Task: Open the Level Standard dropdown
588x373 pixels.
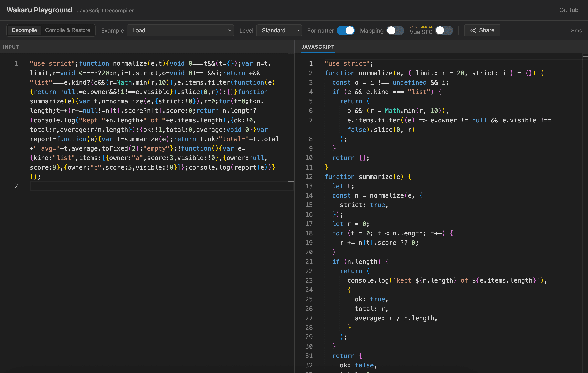Action: pos(279,30)
